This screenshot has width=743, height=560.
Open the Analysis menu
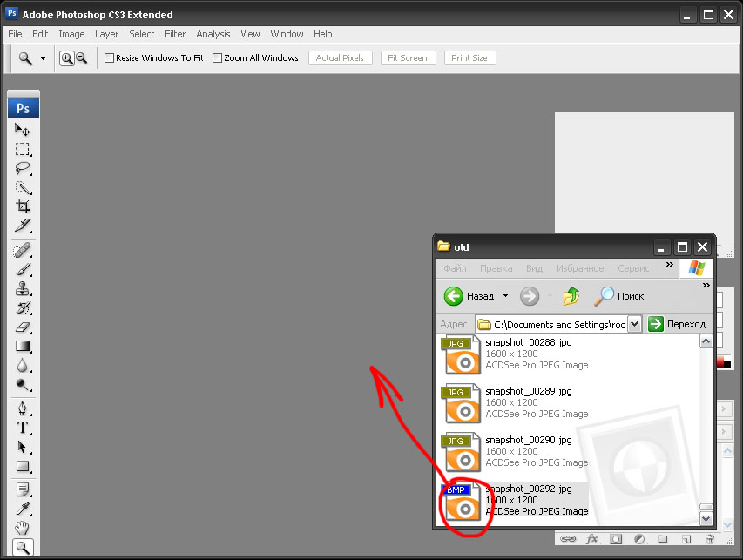pyautogui.click(x=213, y=34)
